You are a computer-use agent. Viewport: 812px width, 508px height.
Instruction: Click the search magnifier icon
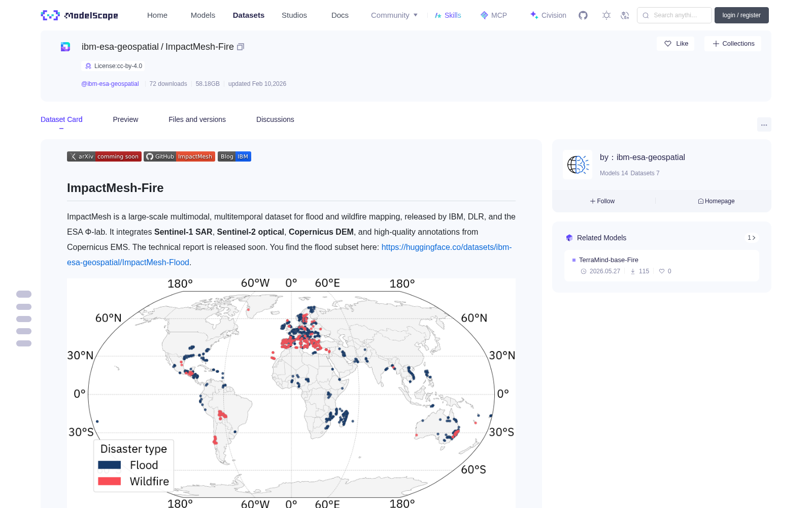[x=646, y=15]
